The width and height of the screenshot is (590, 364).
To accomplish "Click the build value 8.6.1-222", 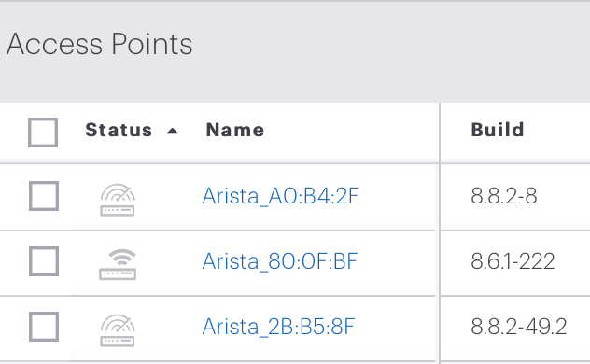I will click(x=513, y=261).
